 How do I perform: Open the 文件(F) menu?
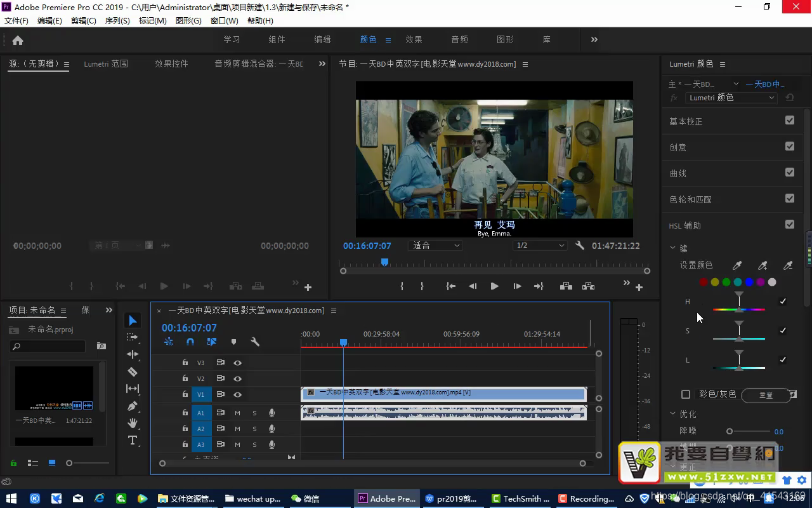pyautogui.click(x=16, y=21)
